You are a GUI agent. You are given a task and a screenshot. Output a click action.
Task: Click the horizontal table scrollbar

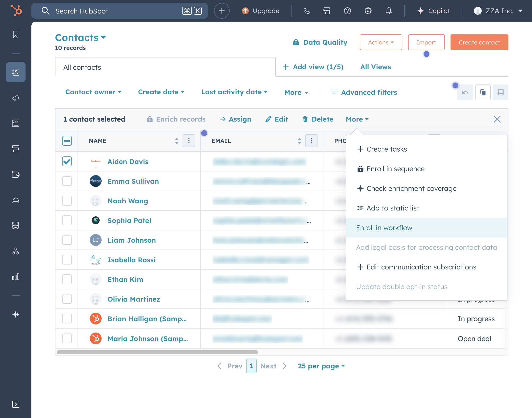pos(157,352)
